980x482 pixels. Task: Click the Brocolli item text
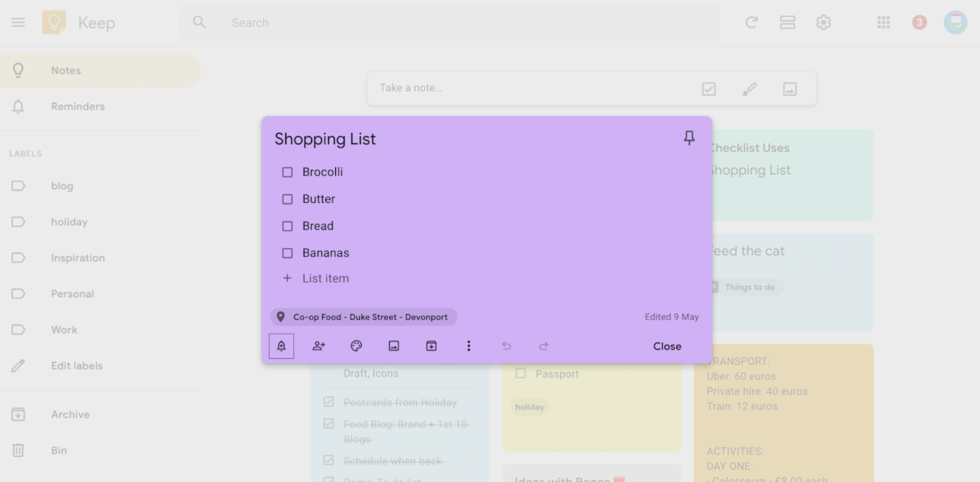[323, 172]
